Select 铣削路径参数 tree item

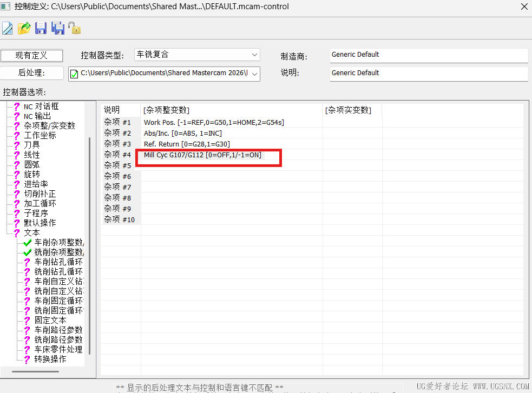pos(58,340)
